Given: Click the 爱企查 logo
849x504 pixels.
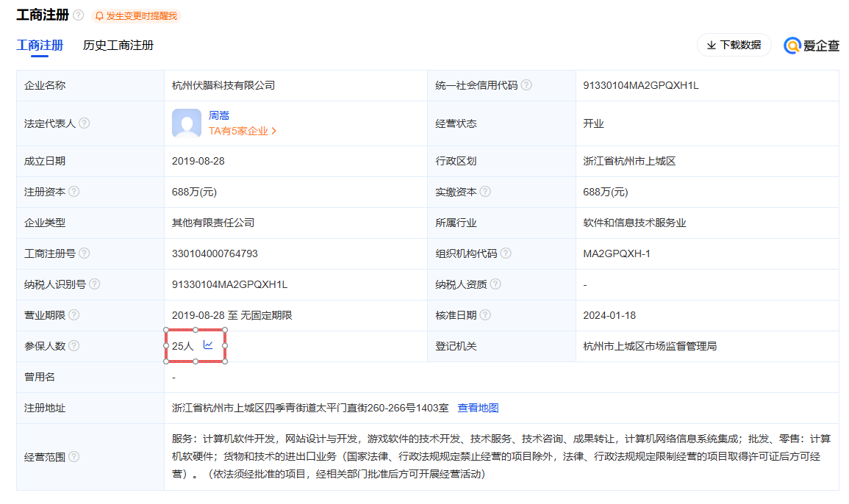Looking at the screenshot, I should (x=812, y=46).
